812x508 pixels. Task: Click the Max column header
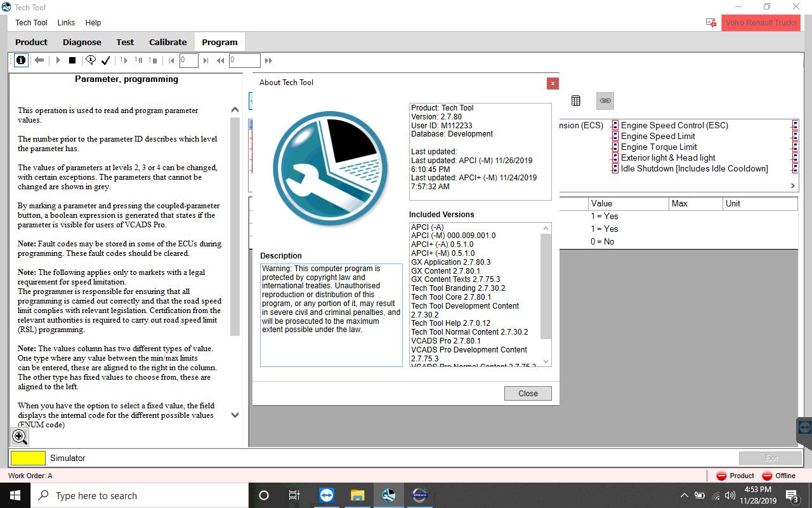[696, 203]
